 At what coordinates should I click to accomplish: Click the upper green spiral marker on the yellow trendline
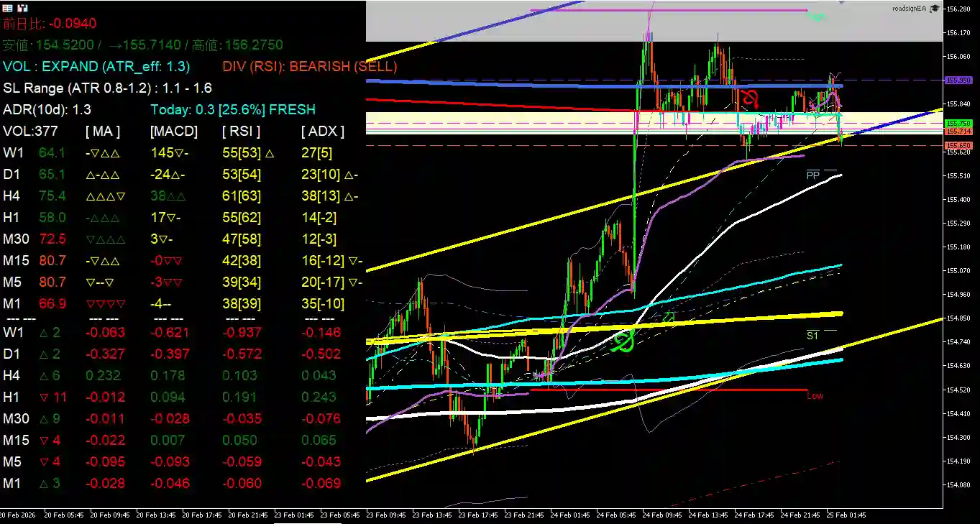click(669, 316)
